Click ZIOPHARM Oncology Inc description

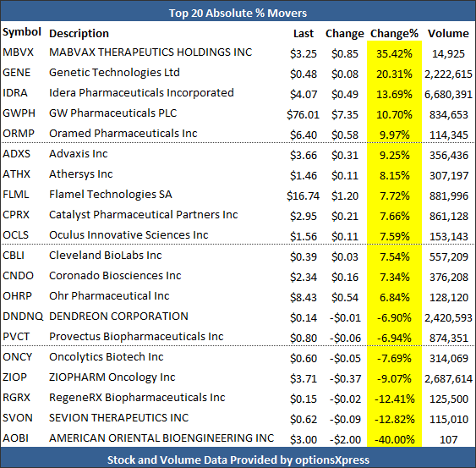pos(112,377)
